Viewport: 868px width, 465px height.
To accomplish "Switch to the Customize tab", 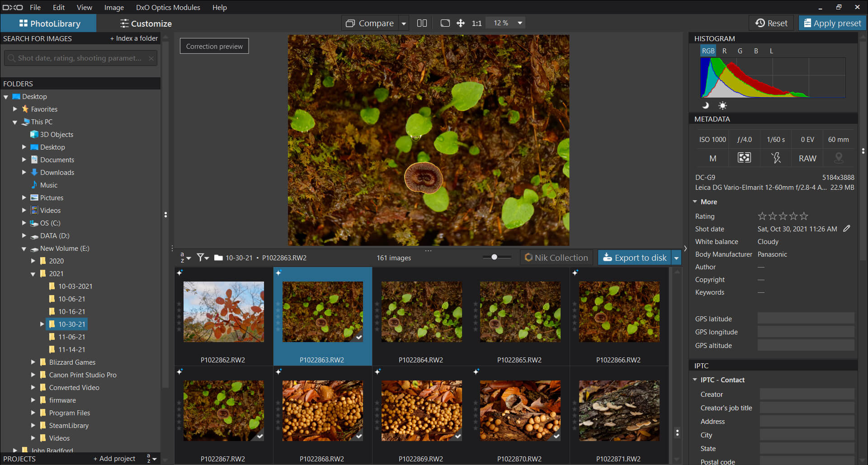I will click(x=146, y=23).
